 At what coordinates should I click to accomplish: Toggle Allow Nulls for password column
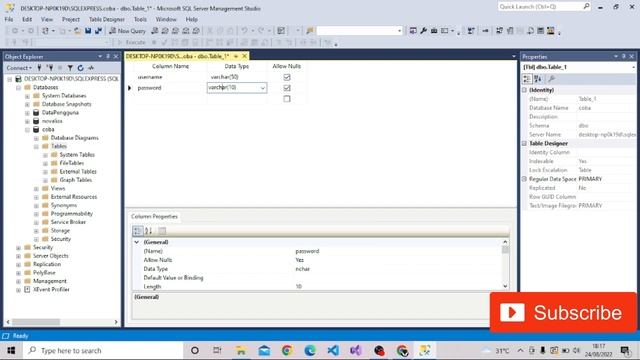point(287,88)
